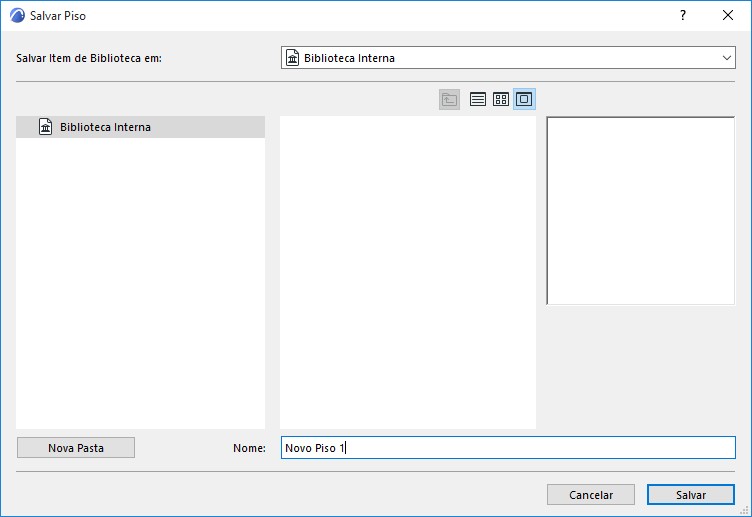The width and height of the screenshot is (752, 517).
Task: Switch to small icons grid view
Action: tap(501, 99)
